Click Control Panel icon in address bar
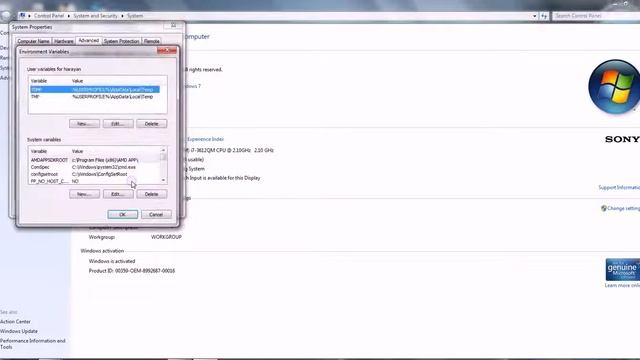Viewport: 640px width, 360px height. [22, 16]
